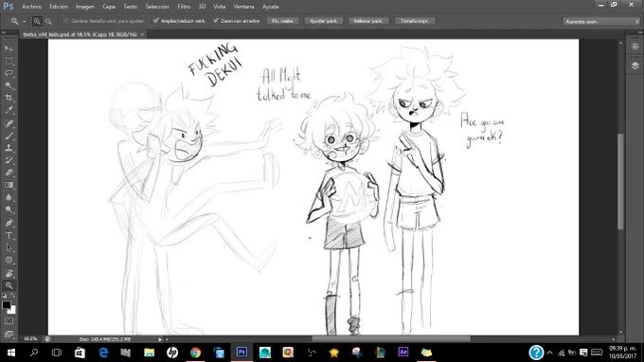Open the Vista menu
The image size is (644, 362).
click(x=220, y=7)
